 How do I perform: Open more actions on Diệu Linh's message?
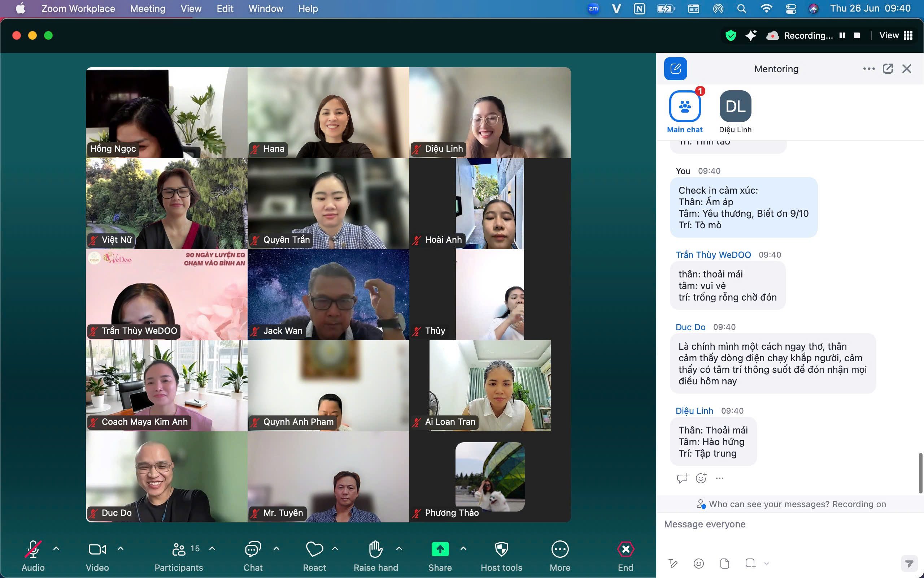[x=719, y=478]
